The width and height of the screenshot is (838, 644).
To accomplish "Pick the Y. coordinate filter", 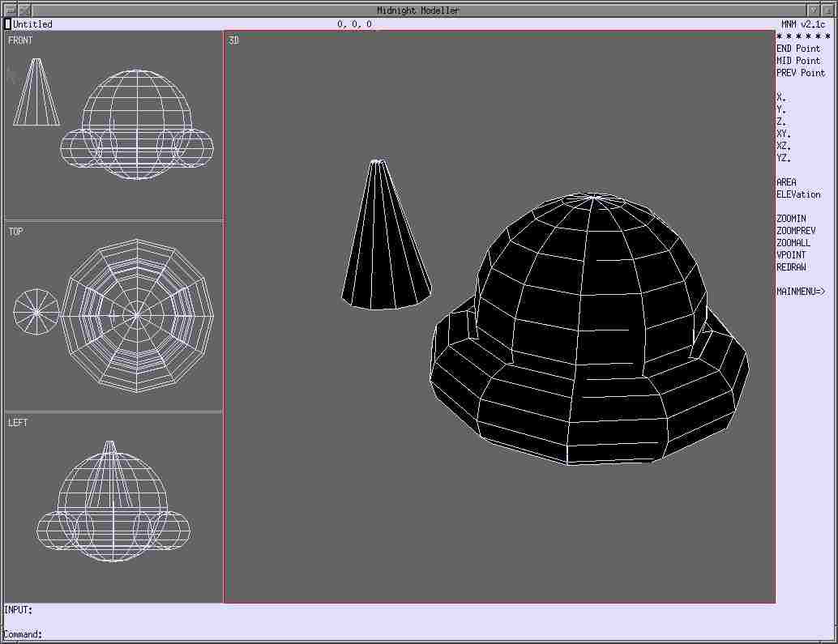I will [780, 109].
